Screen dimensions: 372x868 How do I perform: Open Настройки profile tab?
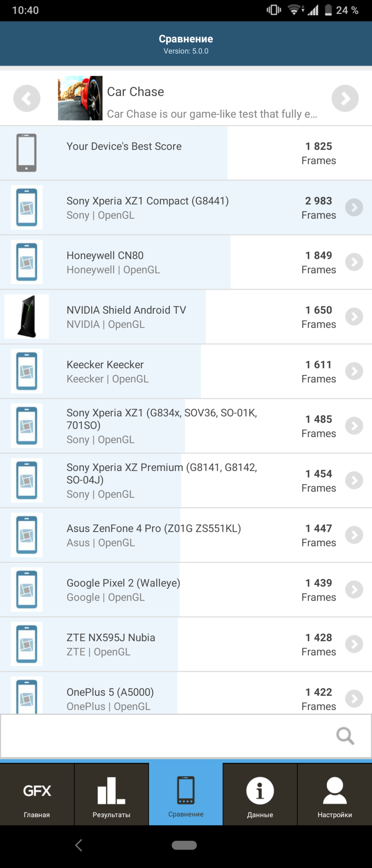[x=334, y=795]
